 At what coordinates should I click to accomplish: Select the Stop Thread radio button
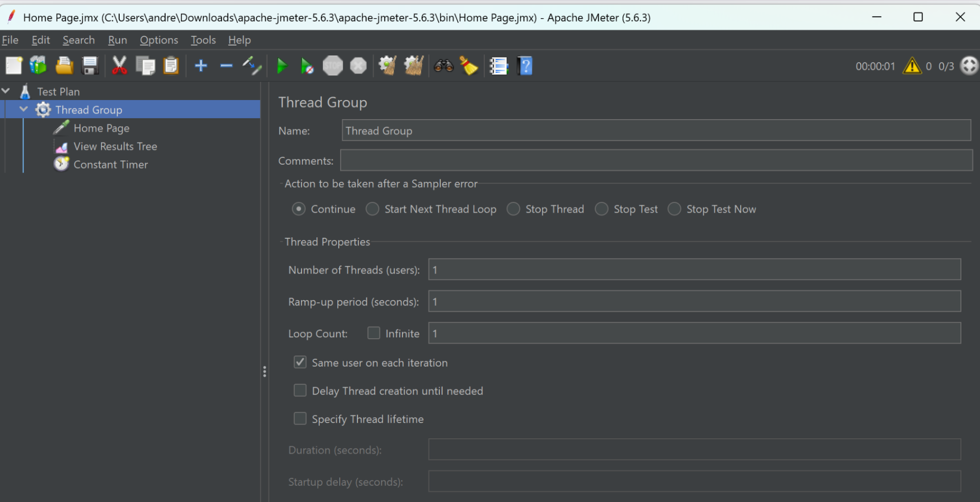513,209
